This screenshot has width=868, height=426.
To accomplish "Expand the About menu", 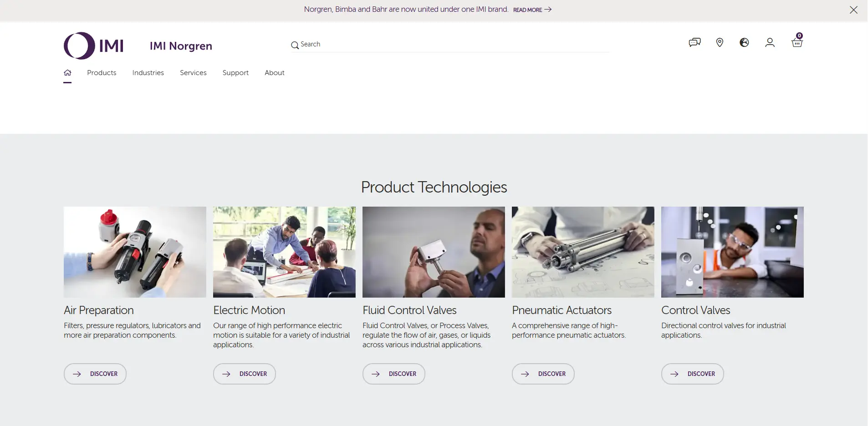I will click(x=274, y=73).
